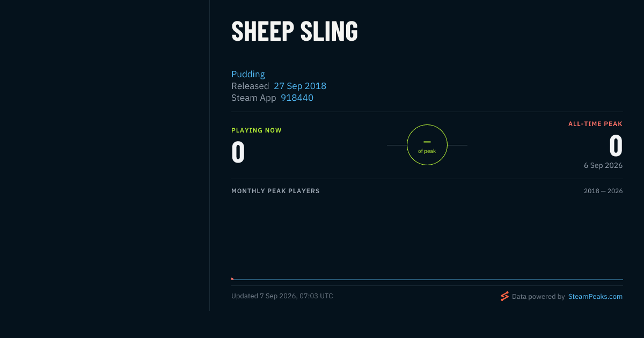Click the Monthly Peak Players heading
644x338 pixels.
coord(275,191)
